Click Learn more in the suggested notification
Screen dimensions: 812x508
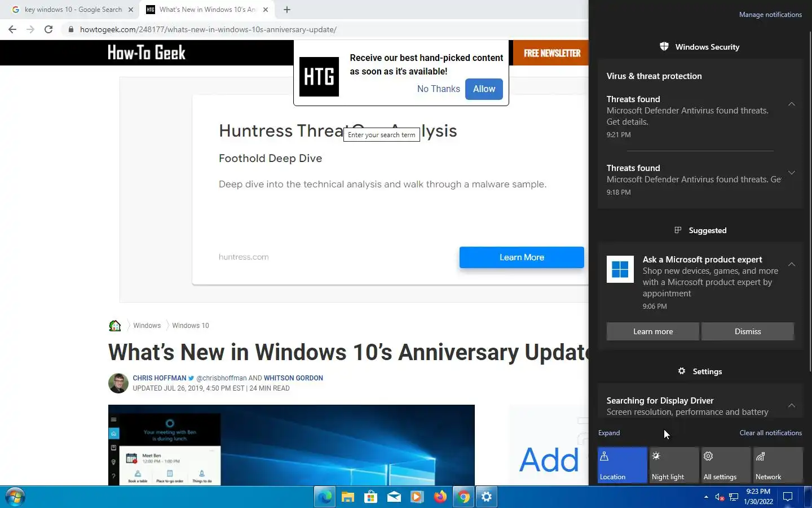653,331
